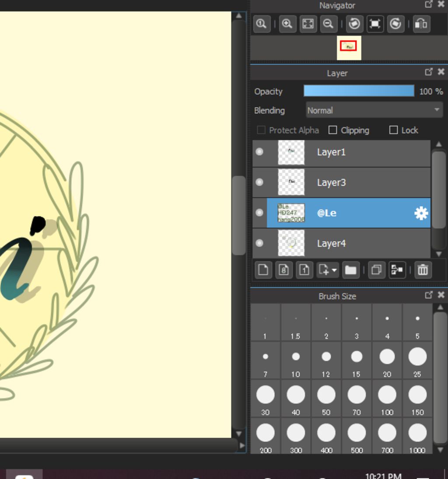
Task: Open the add special layer dropdown
Action: click(x=328, y=270)
